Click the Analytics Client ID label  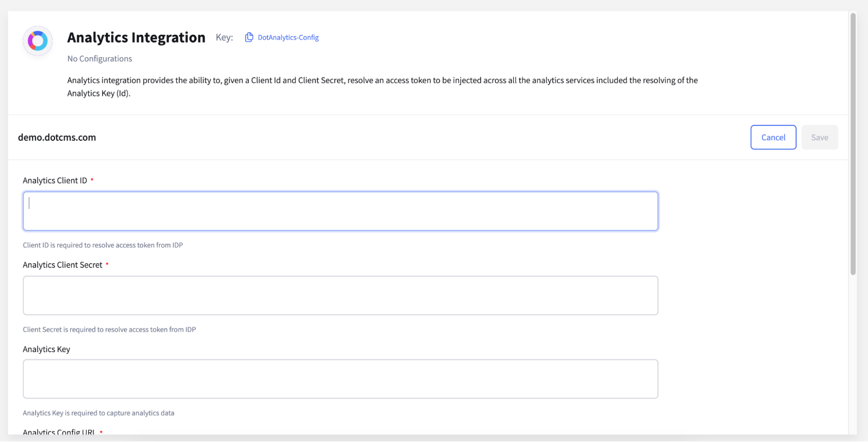[x=55, y=180]
